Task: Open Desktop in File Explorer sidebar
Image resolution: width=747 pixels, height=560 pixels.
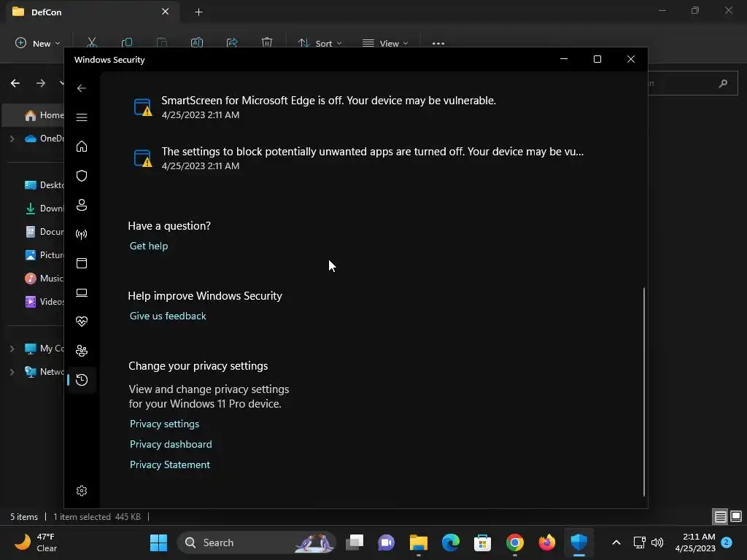Action: pos(44,184)
